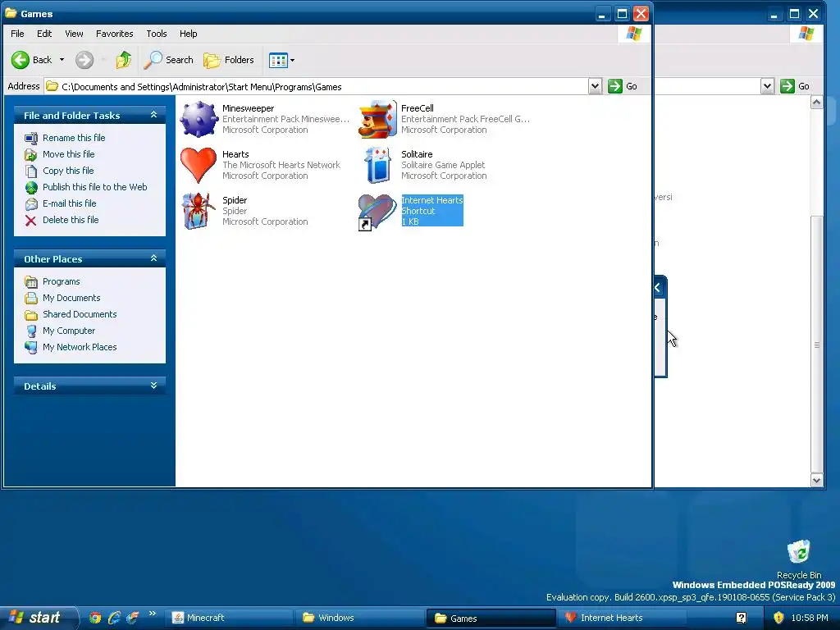Viewport: 840px width, 630px height.
Task: Open the Minesweeper game icon
Action: point(199,119)
